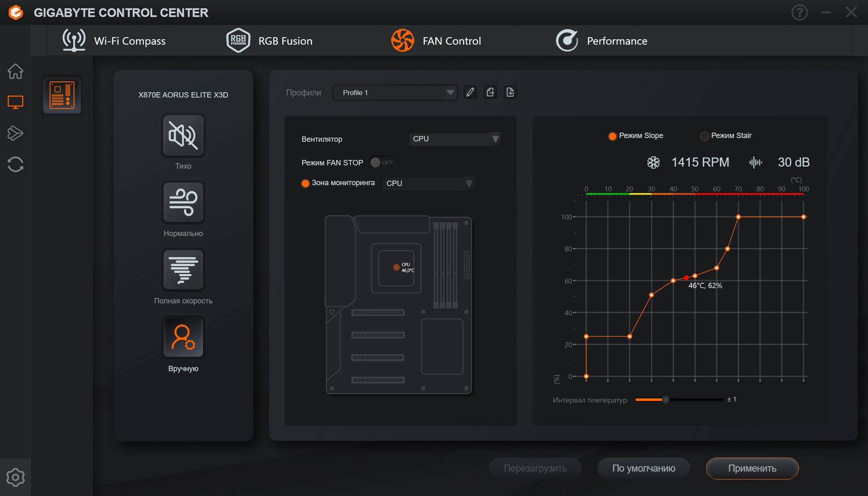Select the Нормально fan preset icon
This screenshot has height=496, width=868.
183,203
